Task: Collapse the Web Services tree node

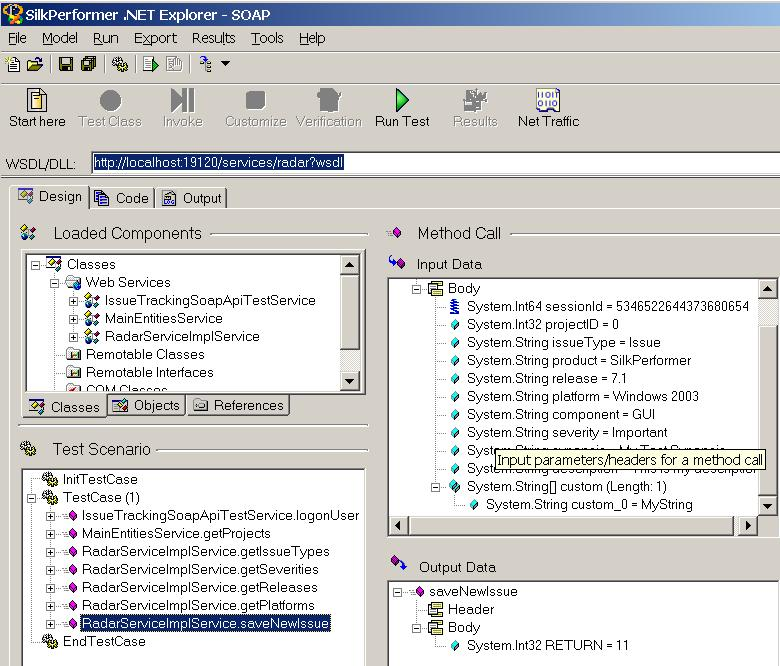Action: [54, 284]
